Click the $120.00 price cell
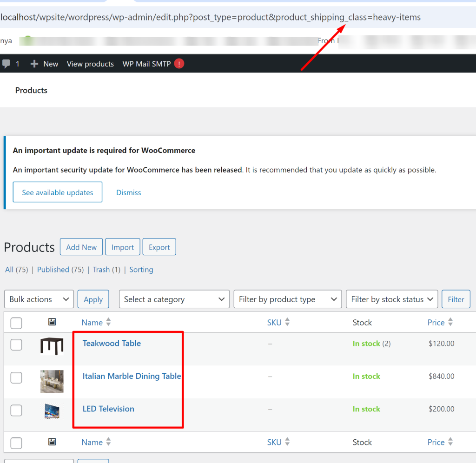Viewport: 476px width, 463px height. click(442, 344)
